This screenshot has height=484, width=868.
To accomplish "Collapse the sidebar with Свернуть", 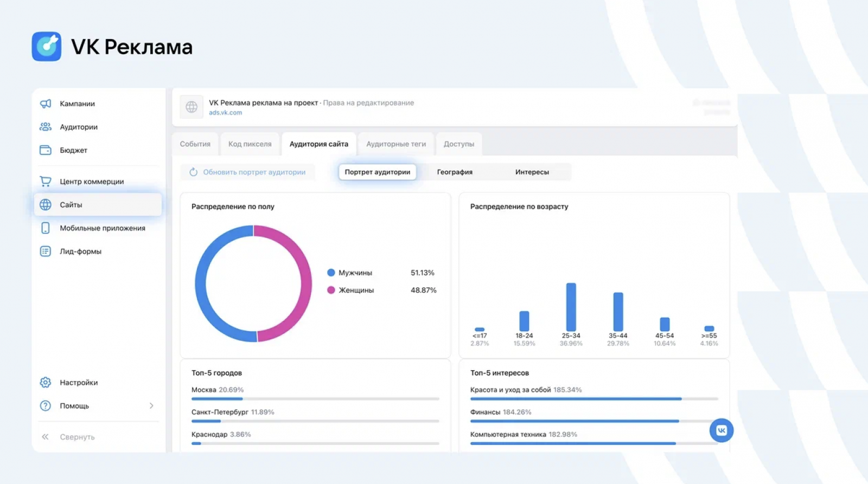I will (76, 437).
